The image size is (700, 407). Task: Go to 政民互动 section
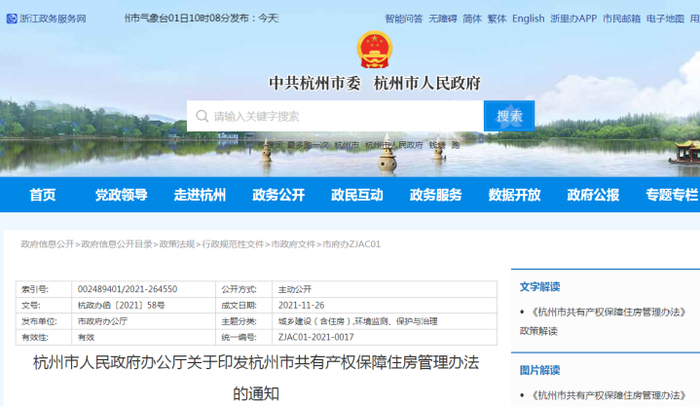tap(357, 195)
